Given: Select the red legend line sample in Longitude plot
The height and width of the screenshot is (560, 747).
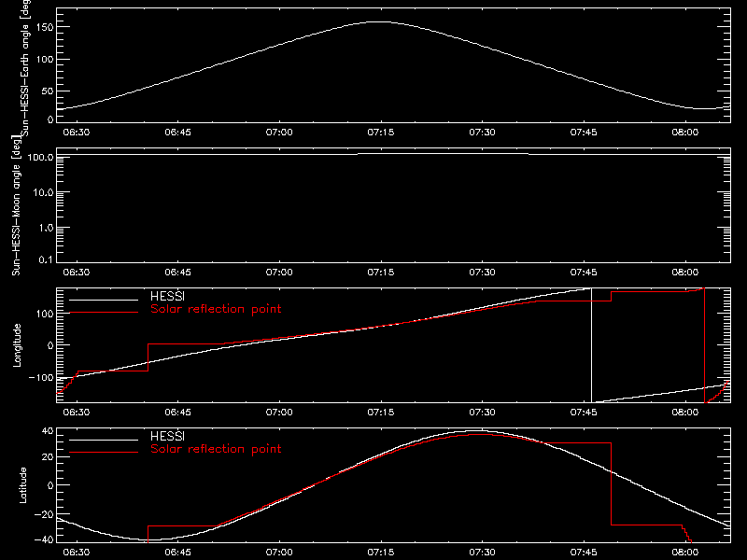Looking at the screenshot, I should pyautogui.click(x=104, y=313).
